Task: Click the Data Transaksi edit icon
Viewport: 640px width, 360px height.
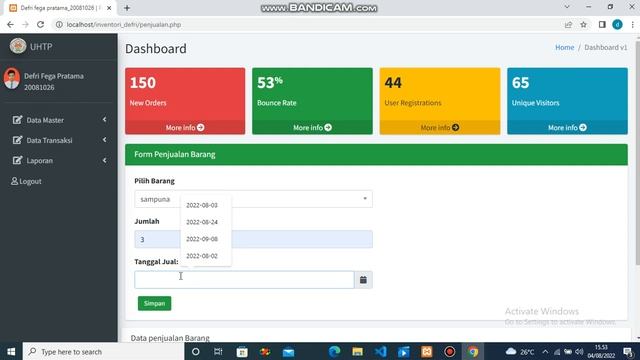Action: 17,140
